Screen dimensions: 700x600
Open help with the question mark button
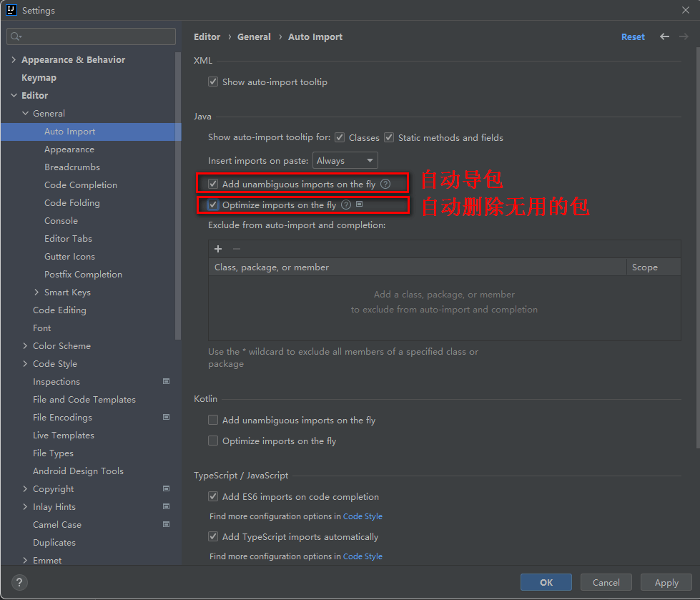click(x=19, y=582)
